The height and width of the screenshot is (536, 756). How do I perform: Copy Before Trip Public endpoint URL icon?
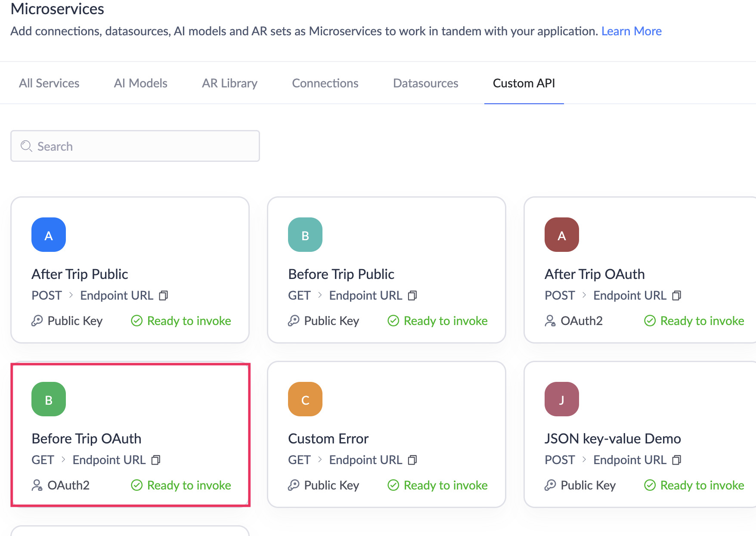[x=412, y=296]
